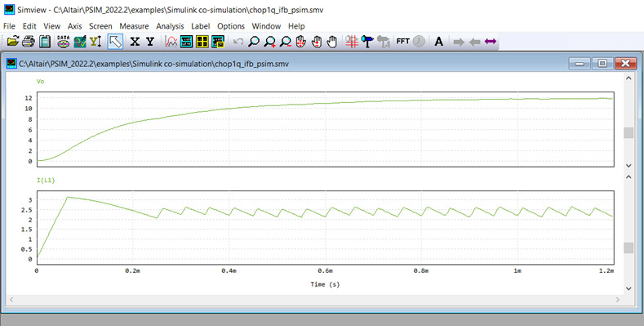Click the X axis icon
The width and height of the screenshot is (644, 326).
[x=135, y=42]
